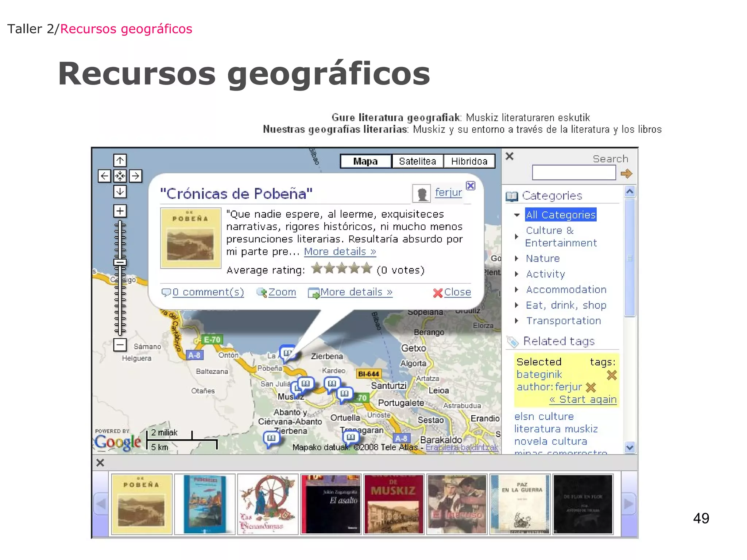The height and width of the screenshot is (560, 747).
Task: Select the El asalto book thumbnail
Action: 331,504
